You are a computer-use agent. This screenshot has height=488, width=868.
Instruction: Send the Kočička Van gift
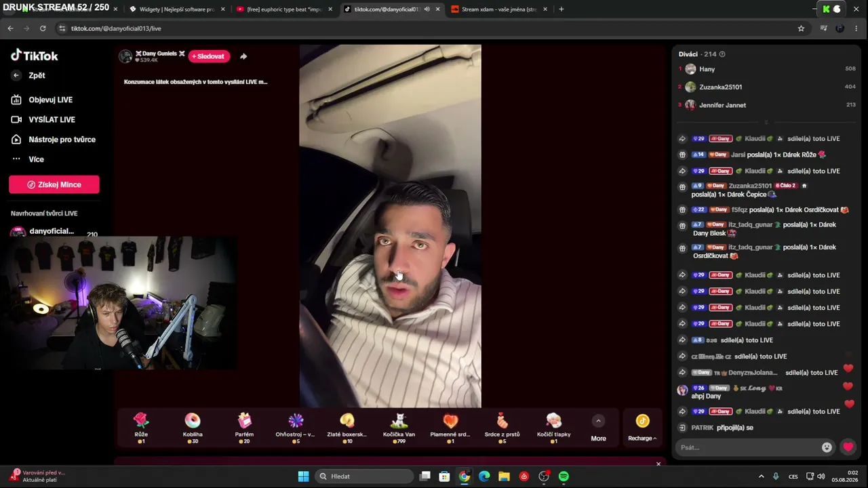tap(399, 428)
